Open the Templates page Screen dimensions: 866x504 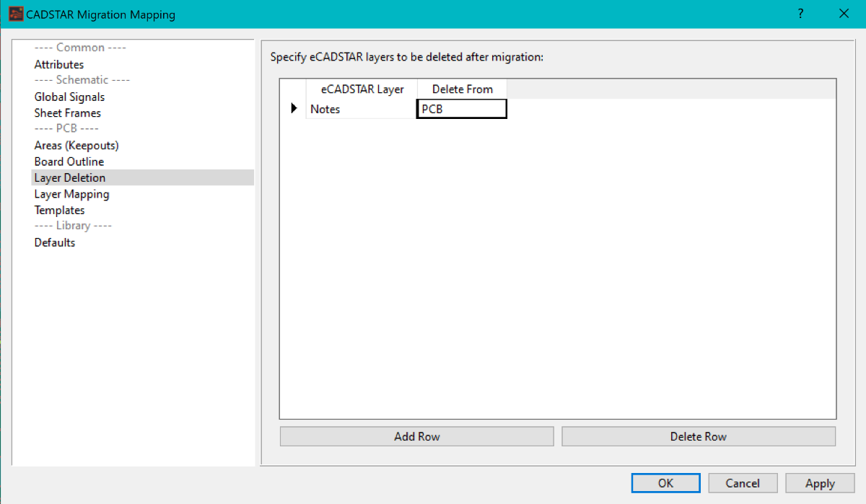pos(60,210)
